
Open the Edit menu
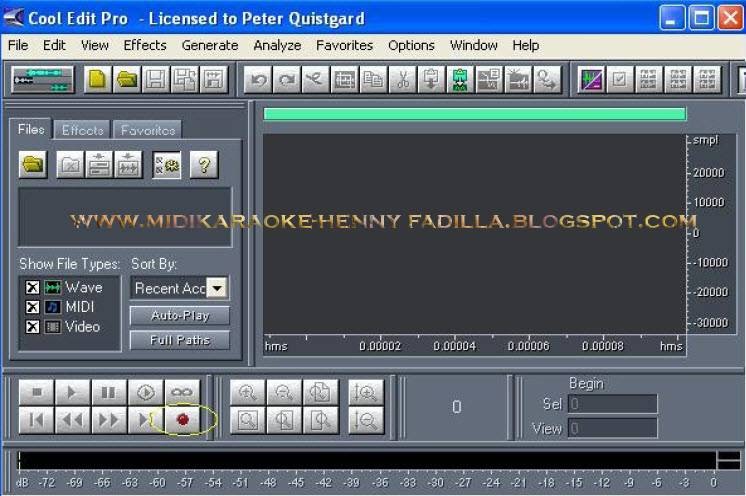54,45
